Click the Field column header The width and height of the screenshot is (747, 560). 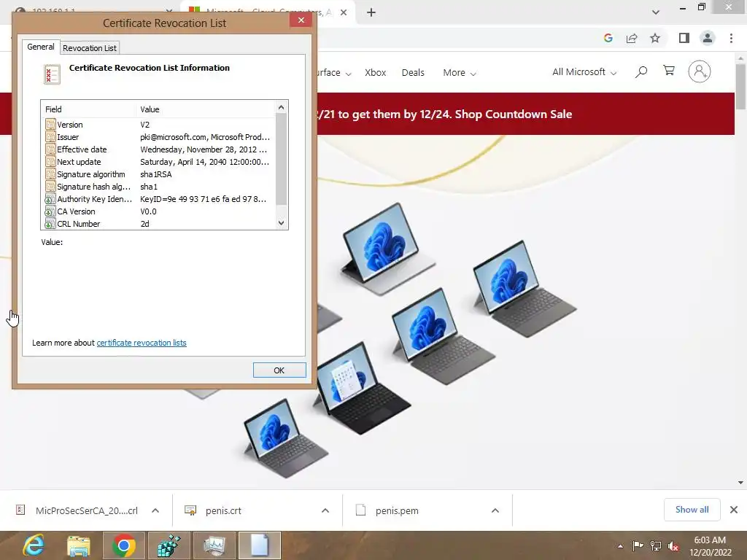(x=88, y=109)
